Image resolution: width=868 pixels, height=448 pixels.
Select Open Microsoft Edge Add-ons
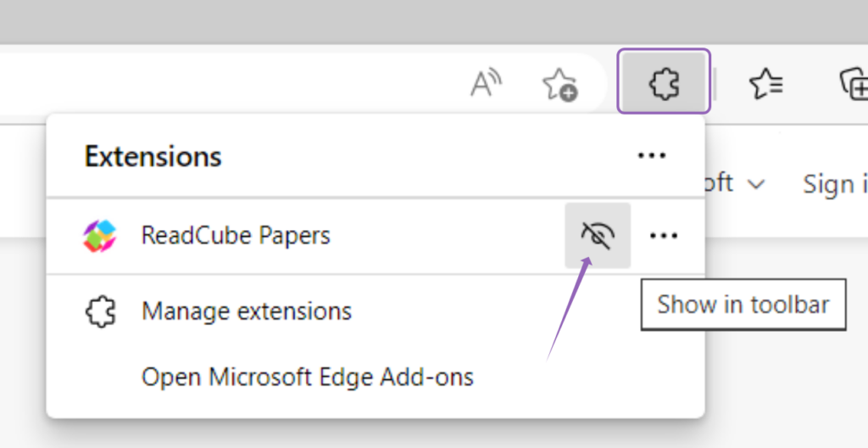pyautogui.click(x=307, y=376)
